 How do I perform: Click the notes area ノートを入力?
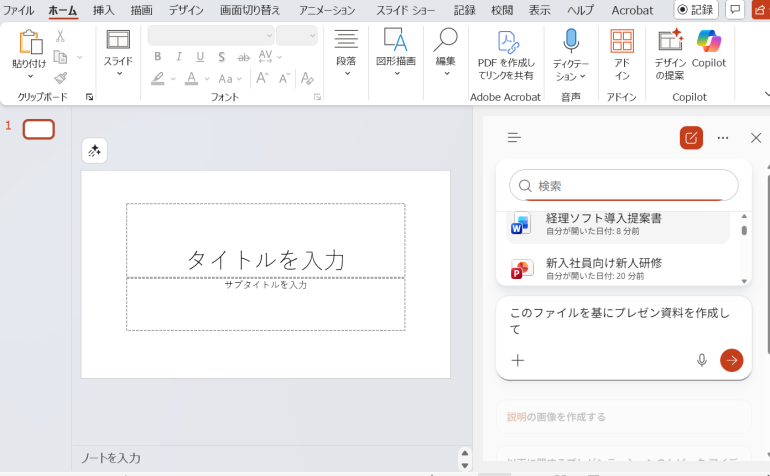pyautogui.click(x=110, y=458)
